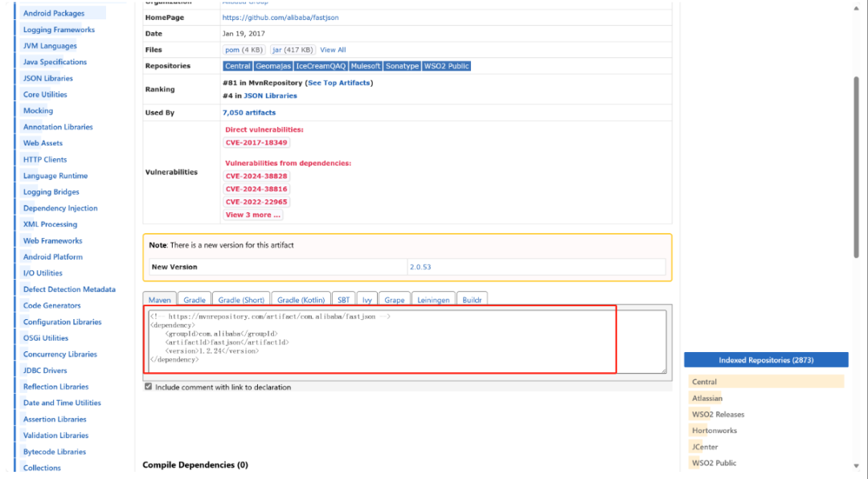
Task: Open new version 2.0.53 link
Action: point(420,267)
